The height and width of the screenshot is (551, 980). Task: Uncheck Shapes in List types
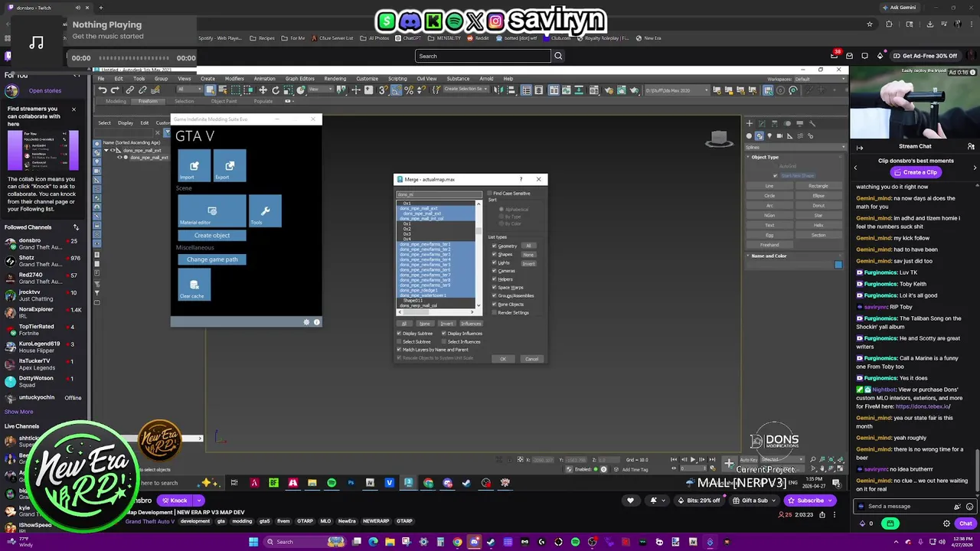[x=495, y=254]
